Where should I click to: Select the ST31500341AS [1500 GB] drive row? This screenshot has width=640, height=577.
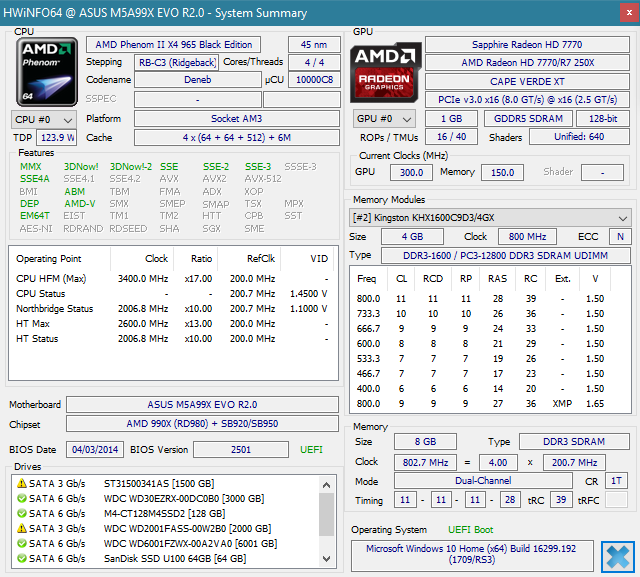coord(165,484)
